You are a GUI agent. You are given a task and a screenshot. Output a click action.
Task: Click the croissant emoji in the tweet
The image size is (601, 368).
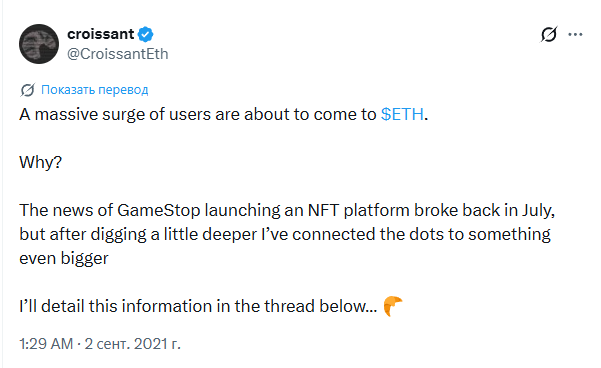[x=393, y=306]
